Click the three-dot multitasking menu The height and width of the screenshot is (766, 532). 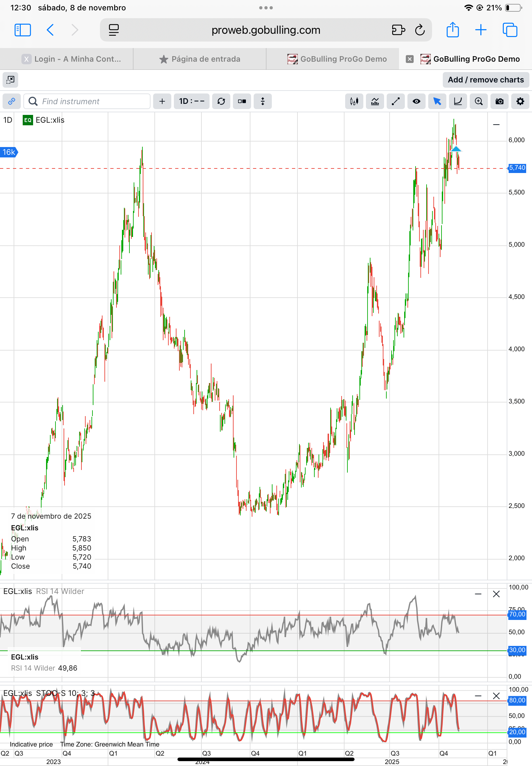(266, 8)
